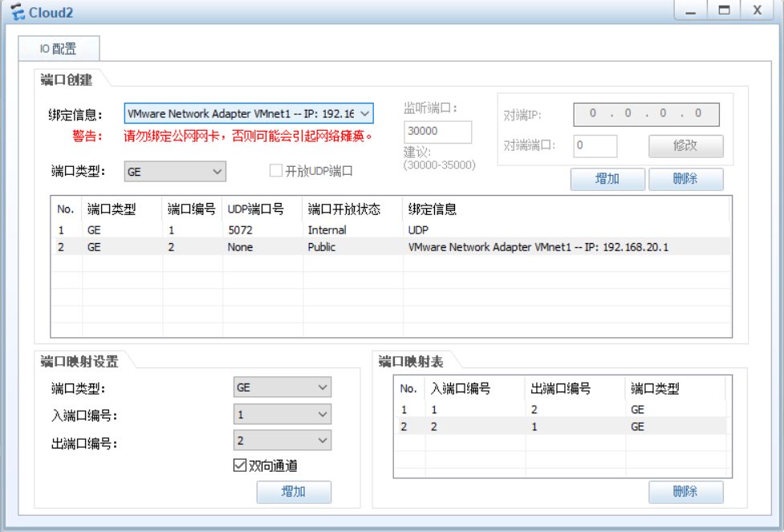Open the 端口类型 GE dropdown in 端口创建
The height and width of the screenshot is (532, 784).
pos(175,172)
